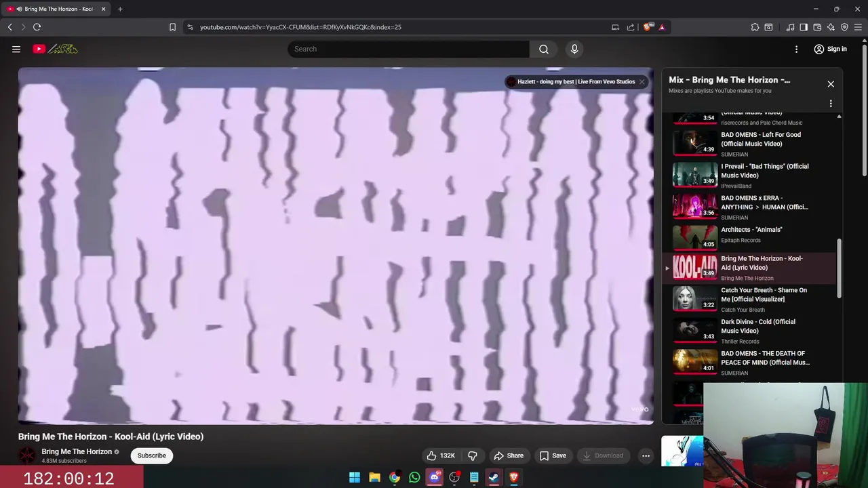Open the Brave Wallet icon

[x=817, y=27]
